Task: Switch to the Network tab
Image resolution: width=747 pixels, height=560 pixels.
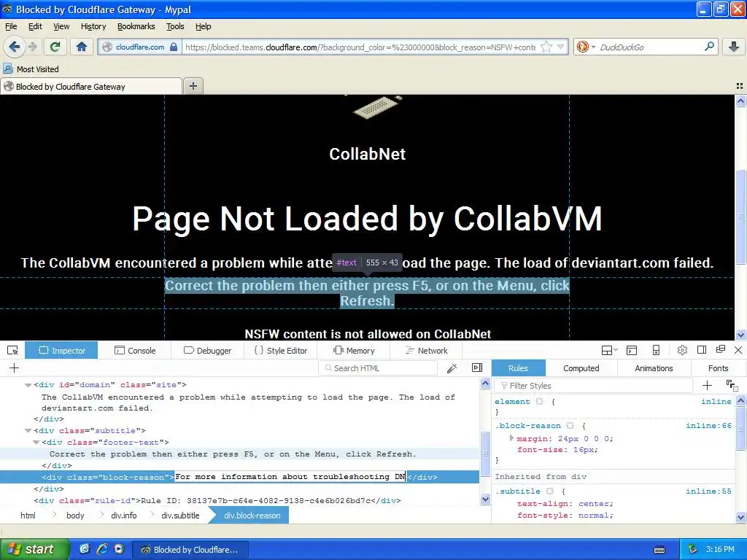Action: click(x=427, y=351)
